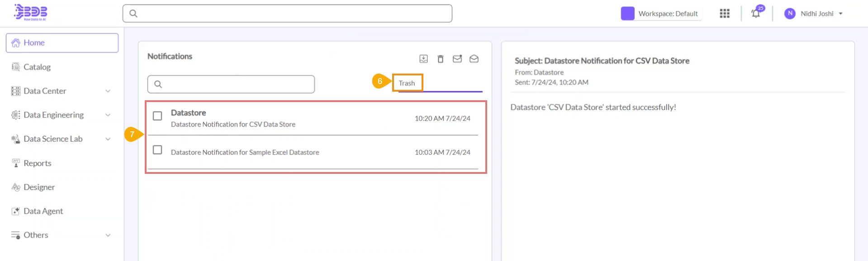This screenshot has height=261, width=868.
Task: Click the purple workspace color icon
Action: click(x=627, y=14)
